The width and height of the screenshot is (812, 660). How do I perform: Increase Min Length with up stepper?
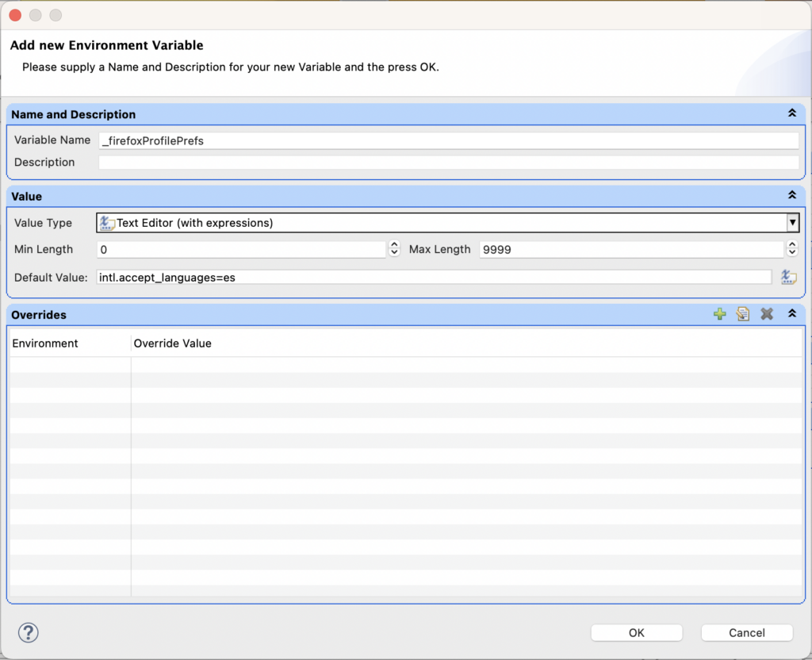coord(394,244)
